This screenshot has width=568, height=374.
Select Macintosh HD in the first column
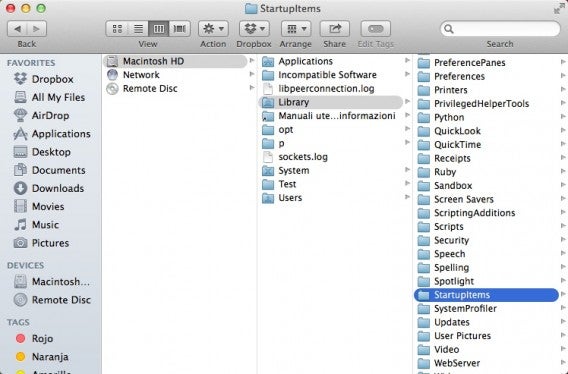click(175, 61)
